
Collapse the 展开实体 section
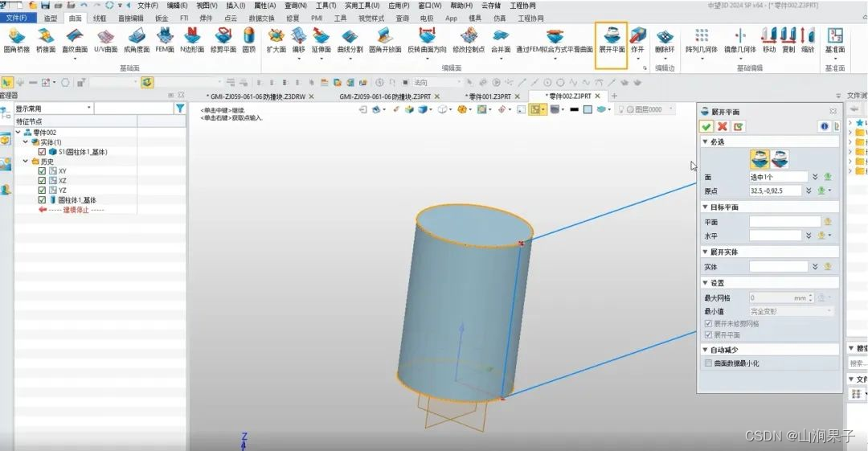705,252
